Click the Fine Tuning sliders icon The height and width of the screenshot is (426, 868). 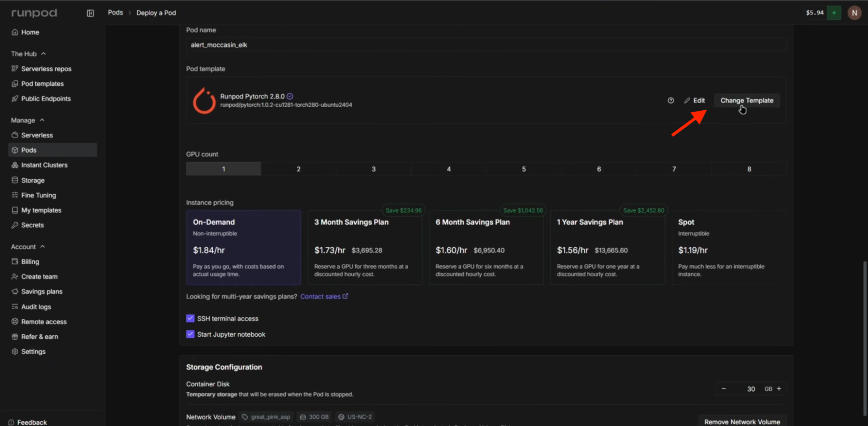point(15,195)
